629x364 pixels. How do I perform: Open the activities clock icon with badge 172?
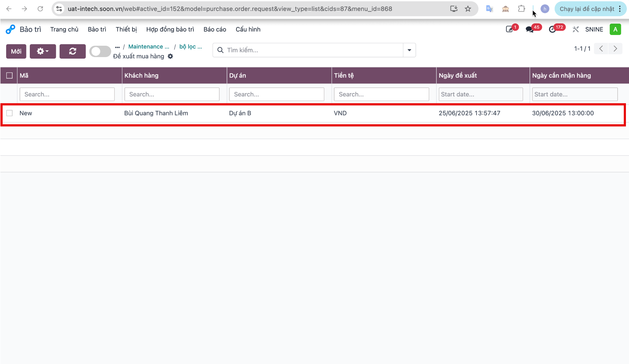click(x=553, y=29)
